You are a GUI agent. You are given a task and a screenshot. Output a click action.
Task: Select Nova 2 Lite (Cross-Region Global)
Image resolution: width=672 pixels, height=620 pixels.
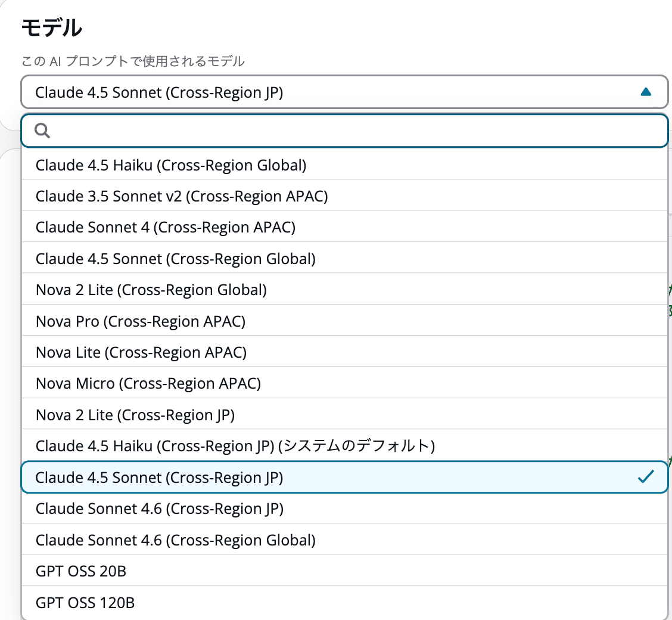click(x=344, y=290)
